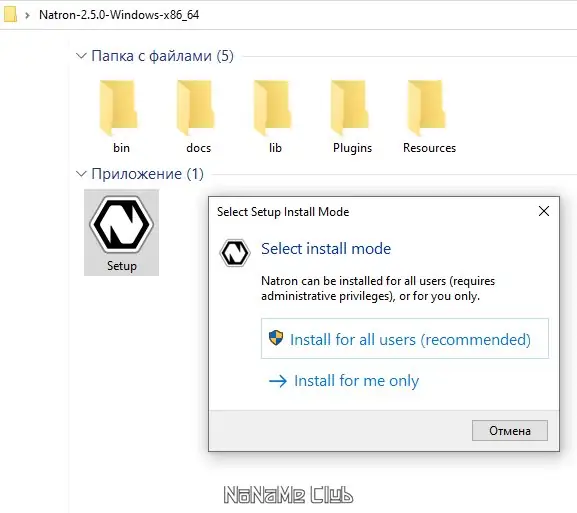Click the Отмена button
This screenshot has width=577, height=513.
[510, 431]
